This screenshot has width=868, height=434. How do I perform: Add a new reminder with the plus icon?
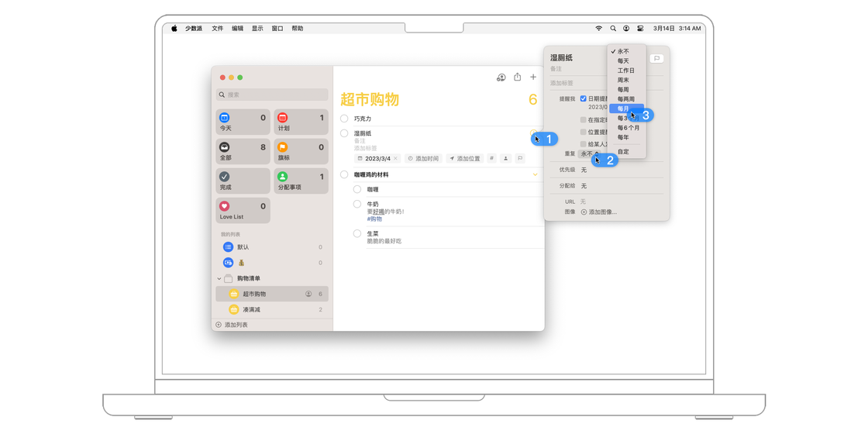point(533,77)
